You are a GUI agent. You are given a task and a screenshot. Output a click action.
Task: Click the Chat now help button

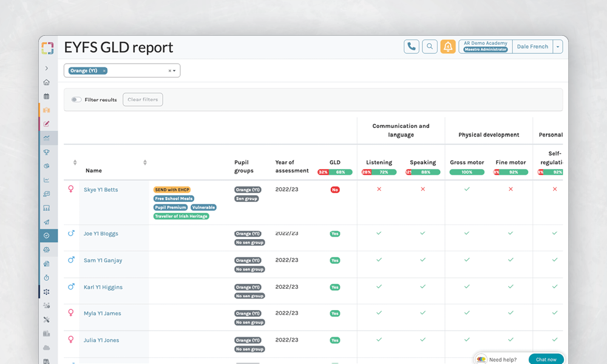coord(546,359)
